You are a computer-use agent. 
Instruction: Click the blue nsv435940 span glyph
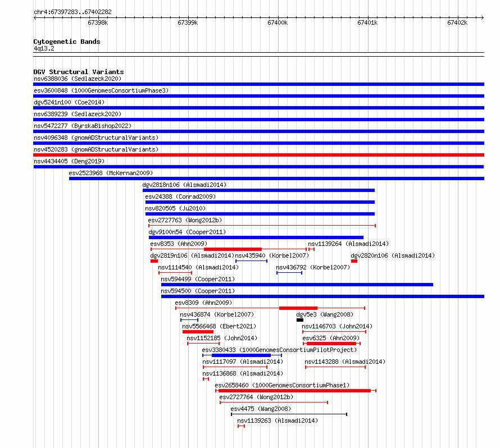[x=251, y=261]
